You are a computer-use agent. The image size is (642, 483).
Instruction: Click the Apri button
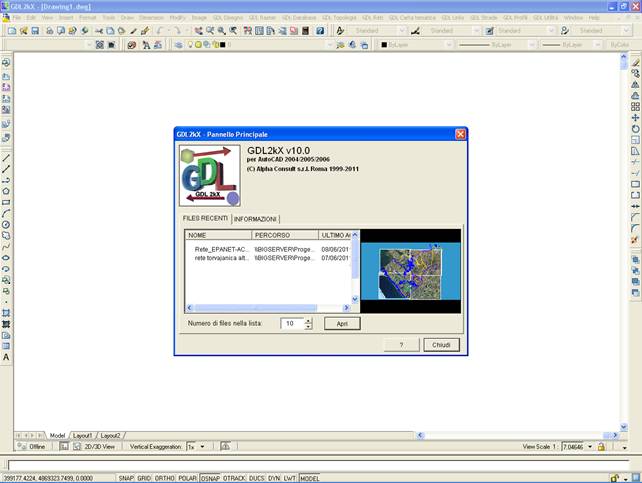pos(342,323)
